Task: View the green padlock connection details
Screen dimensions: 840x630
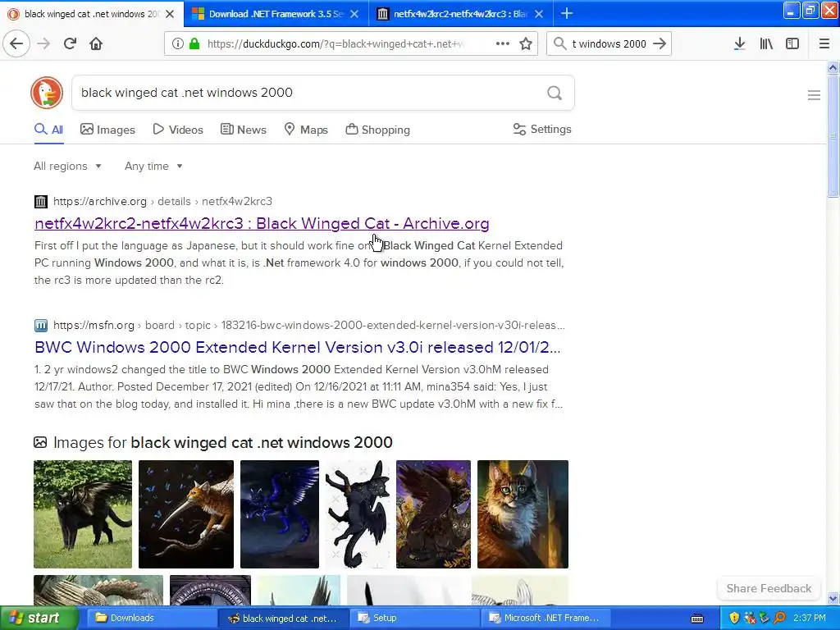Action: point(194,44)
